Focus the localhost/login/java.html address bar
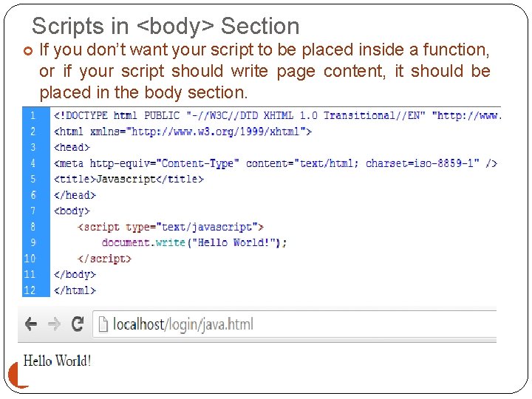This screenshot has width=532, height=399. (x=295, y=324)
